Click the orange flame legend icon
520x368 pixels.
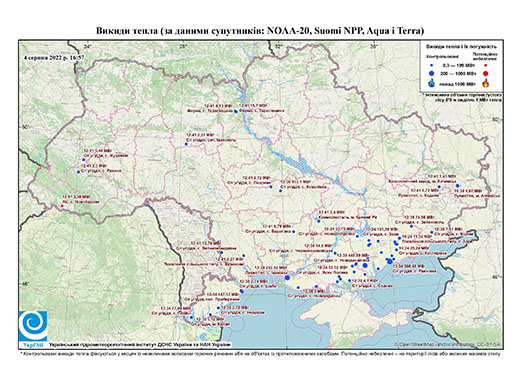click(x=486, y=83)
